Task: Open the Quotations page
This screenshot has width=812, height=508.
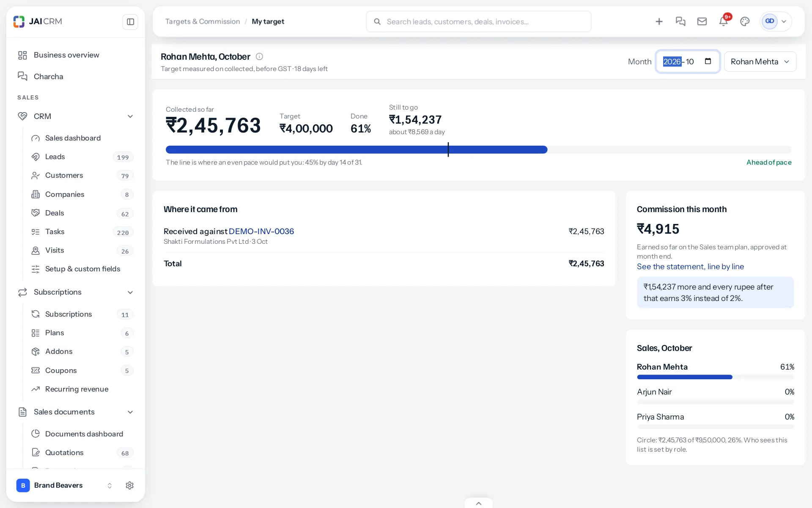Action: [x=82, y=453]
